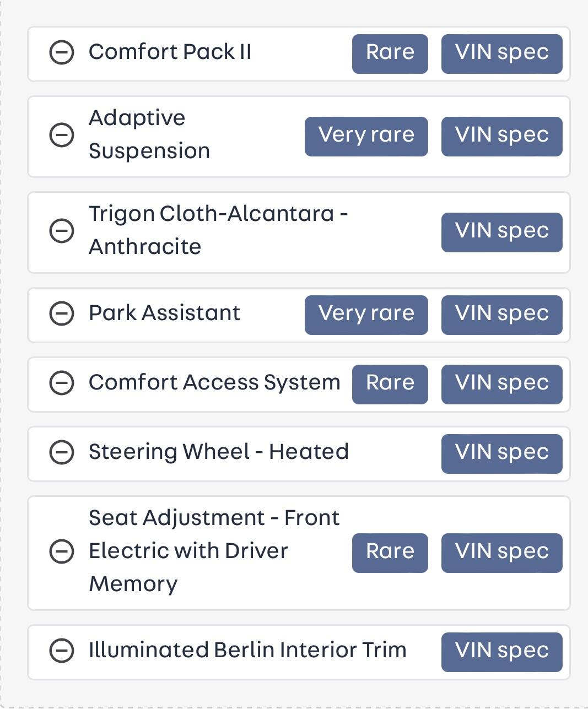Screen dimensions: 588x709
Task: Click Rare tag on Comfort Access System
Action: [390, 384]
